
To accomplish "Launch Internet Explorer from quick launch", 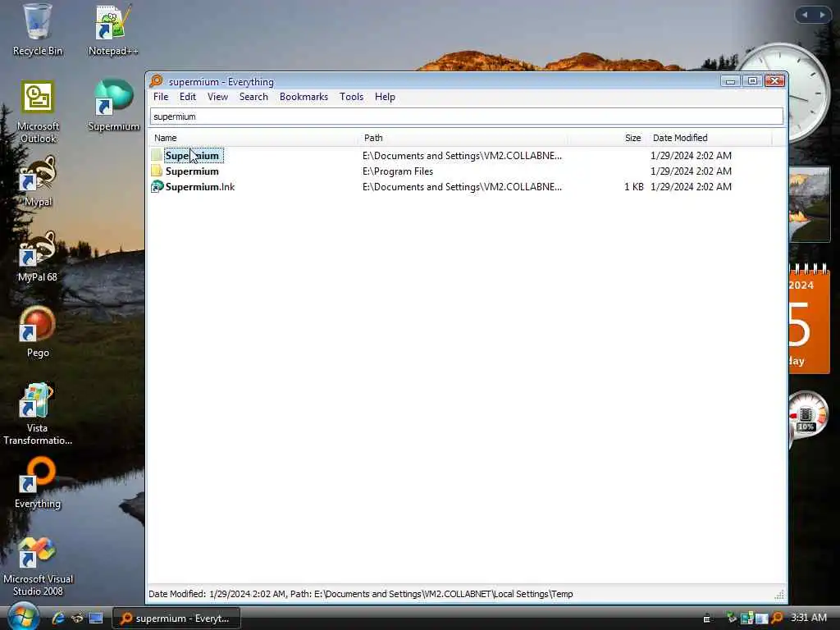I will click(58, 619).
